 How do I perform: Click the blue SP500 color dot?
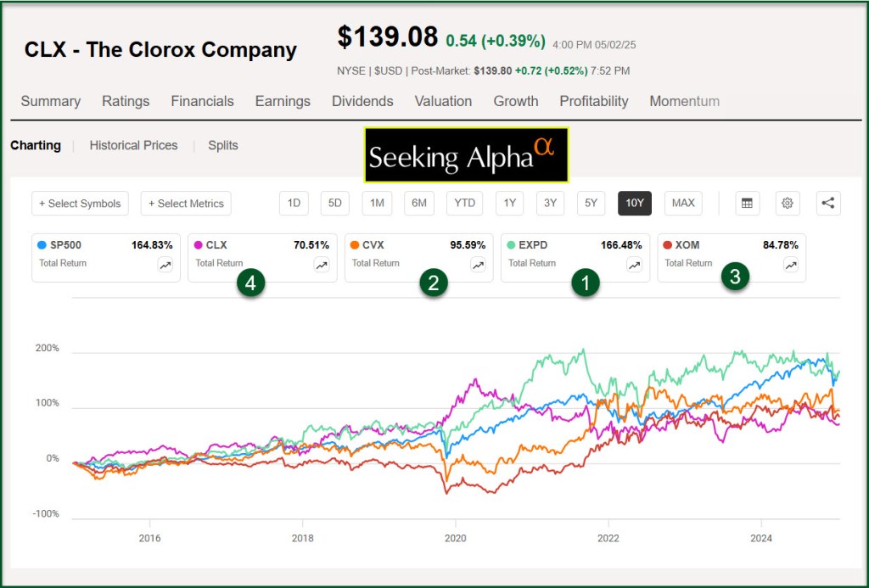click(42, 245)
